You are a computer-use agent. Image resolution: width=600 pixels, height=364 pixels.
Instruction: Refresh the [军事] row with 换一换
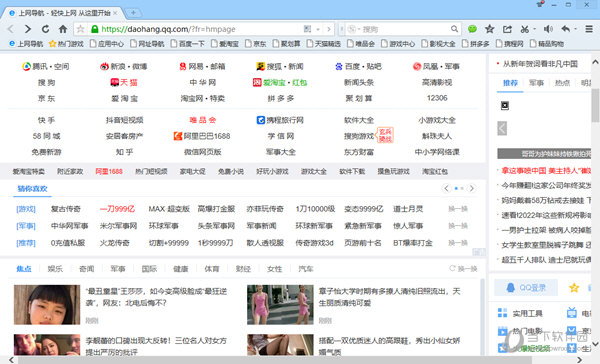[x=458, y=226]
